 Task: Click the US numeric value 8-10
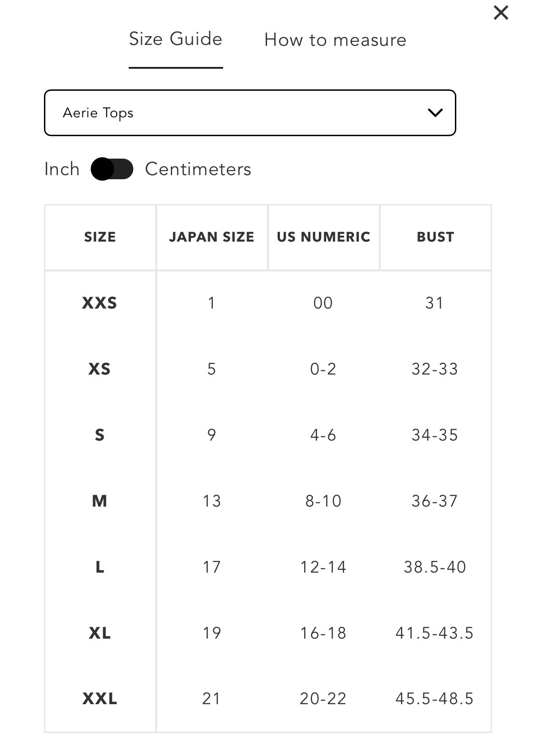323,501
